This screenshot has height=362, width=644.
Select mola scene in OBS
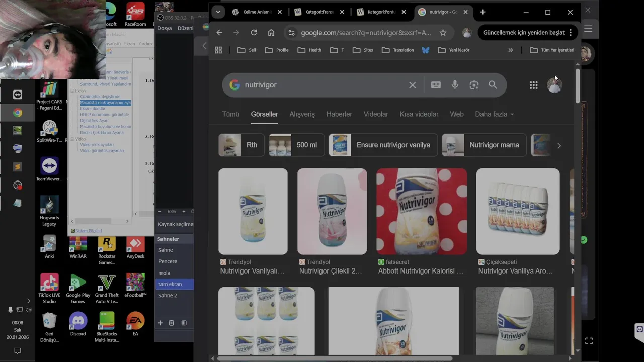(175, 273)
